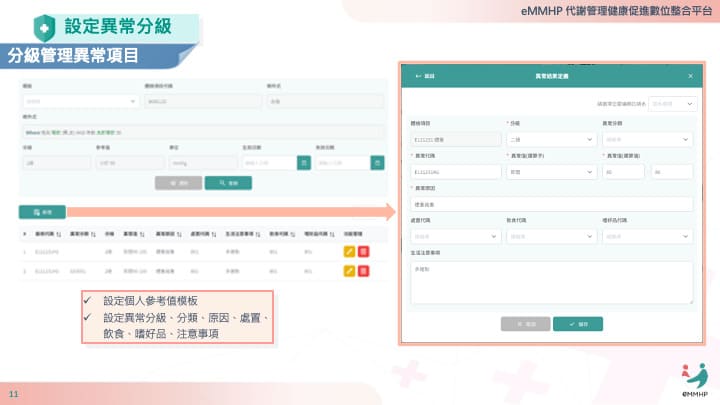Click the edit pencil icon in first row

[x=349, y=253]
